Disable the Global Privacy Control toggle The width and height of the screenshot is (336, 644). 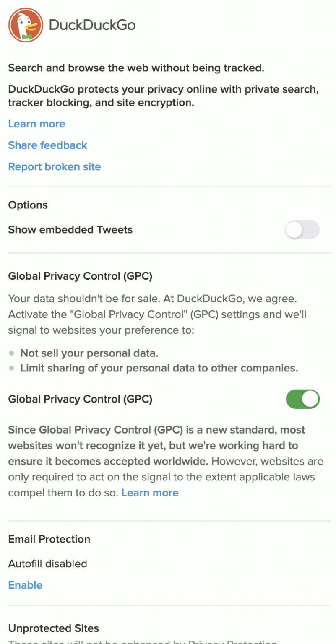(x=302, y=399)
